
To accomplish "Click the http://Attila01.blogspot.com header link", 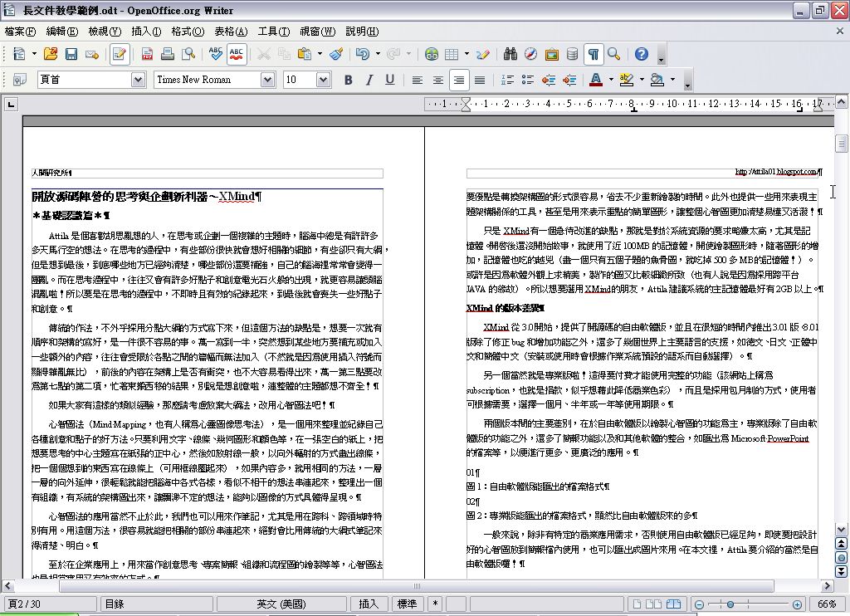I will point(776,172).
